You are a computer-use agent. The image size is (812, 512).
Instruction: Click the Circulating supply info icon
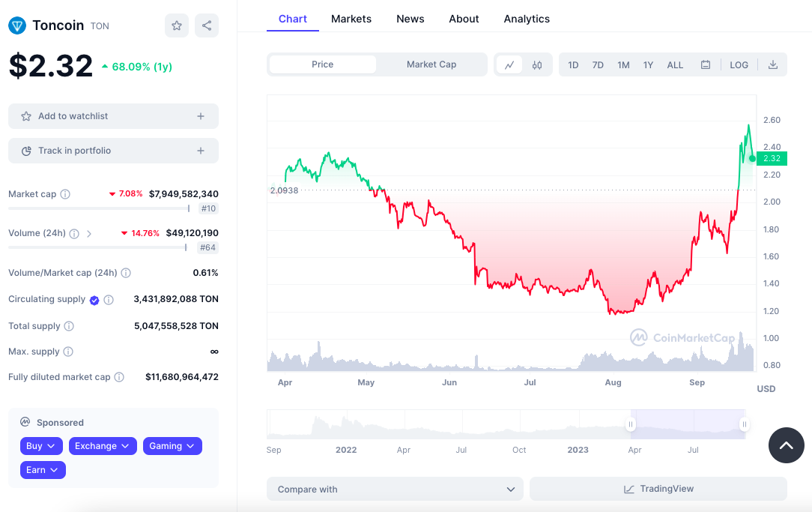point(109,300)
